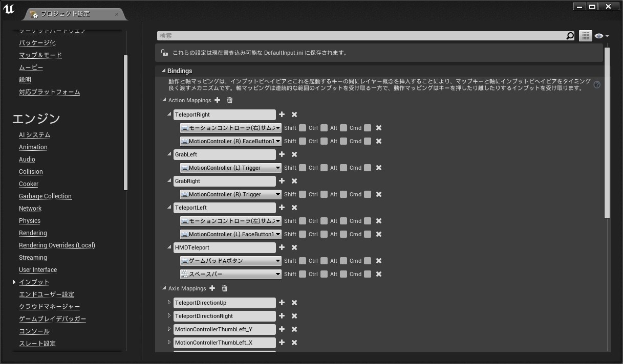Remove the TeleportDirectionRight axis mapping
The width and height of the screenshot is (623, 364).
coord(294,316)
